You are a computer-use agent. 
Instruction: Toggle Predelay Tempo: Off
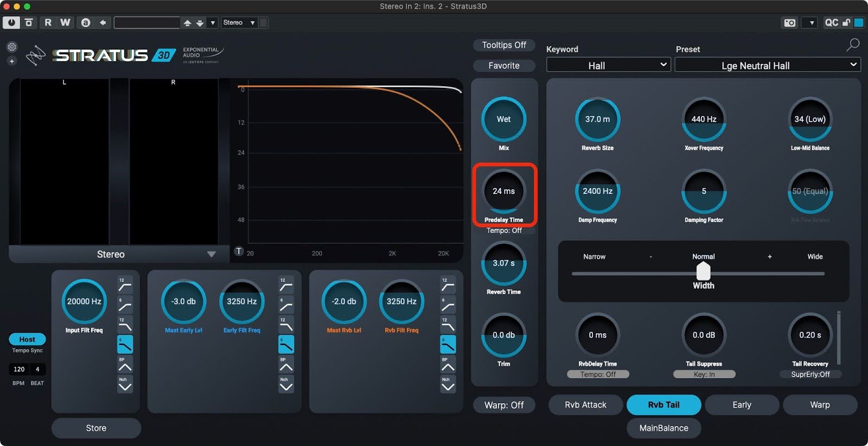click(504, 230)
